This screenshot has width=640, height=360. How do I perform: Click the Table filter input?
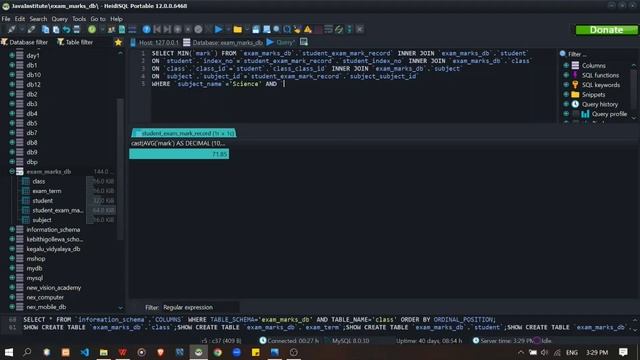[x=79, y=42]
